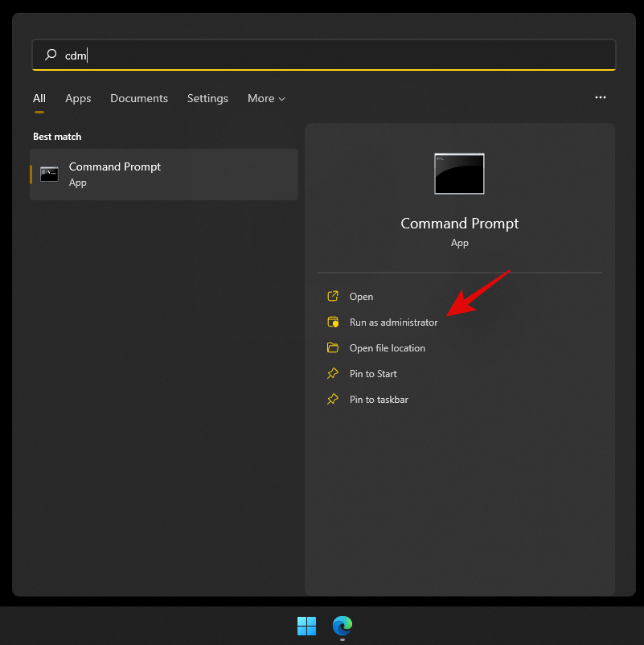This screenshot has width=644, height=645.
Task: Click the search magnifier icon
Action: 50,55
